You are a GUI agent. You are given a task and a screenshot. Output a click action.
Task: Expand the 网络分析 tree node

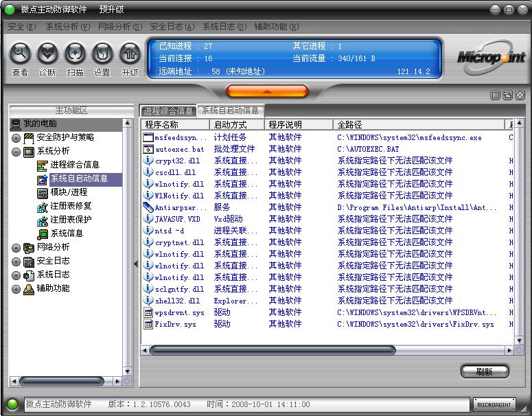(16, 248)
